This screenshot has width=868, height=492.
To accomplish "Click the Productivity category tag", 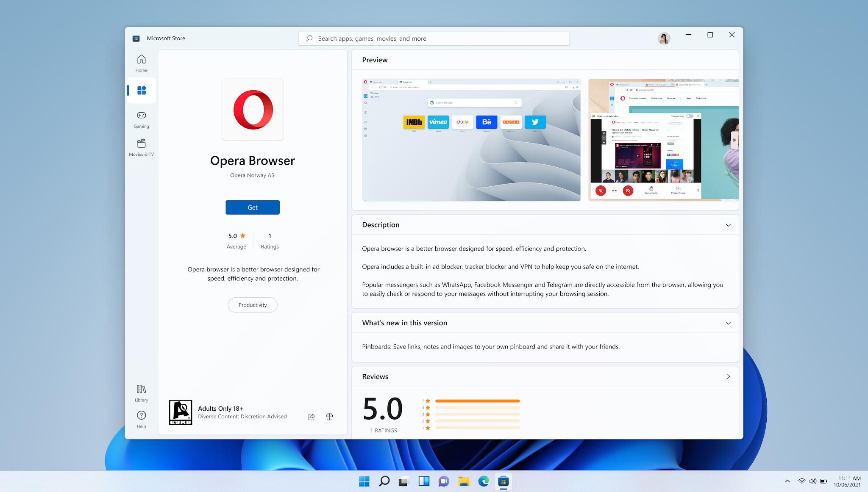I will point(252,305).
